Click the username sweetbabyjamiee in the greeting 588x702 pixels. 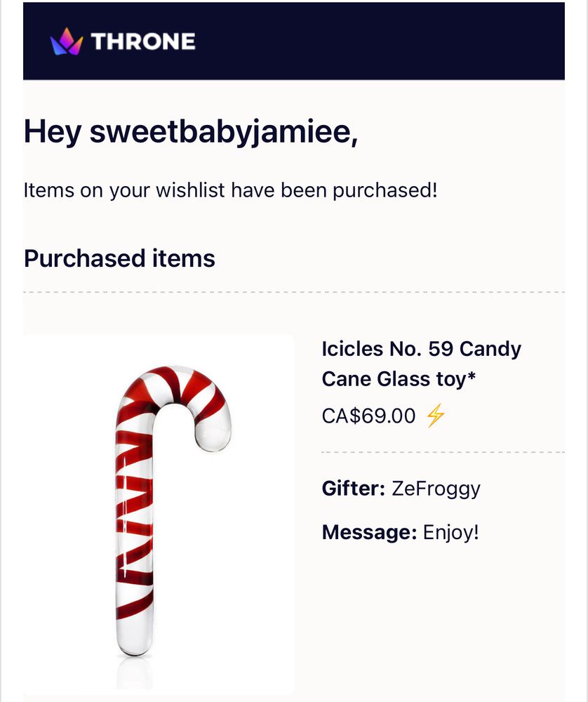pos(224,132)
